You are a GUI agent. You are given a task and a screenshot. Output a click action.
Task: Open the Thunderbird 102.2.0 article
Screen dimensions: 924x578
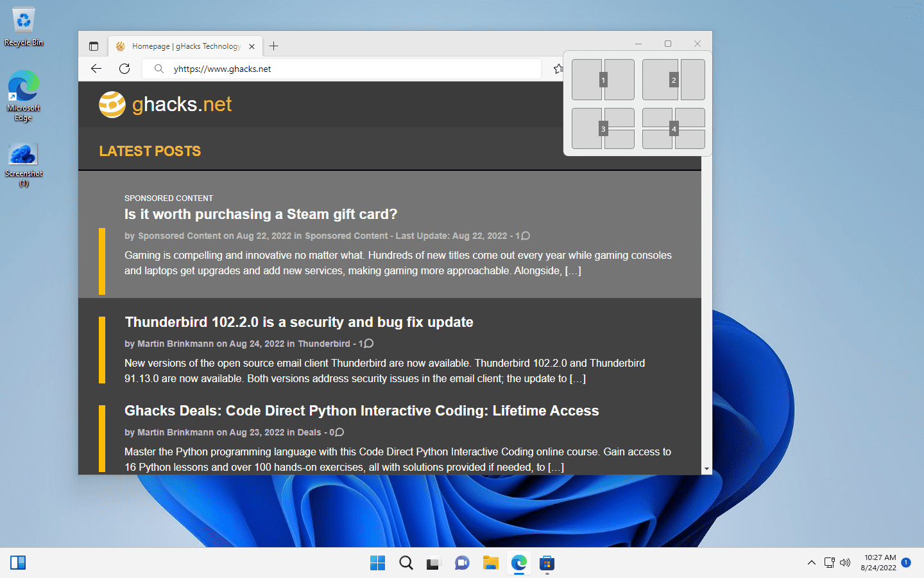pos(298,322)
